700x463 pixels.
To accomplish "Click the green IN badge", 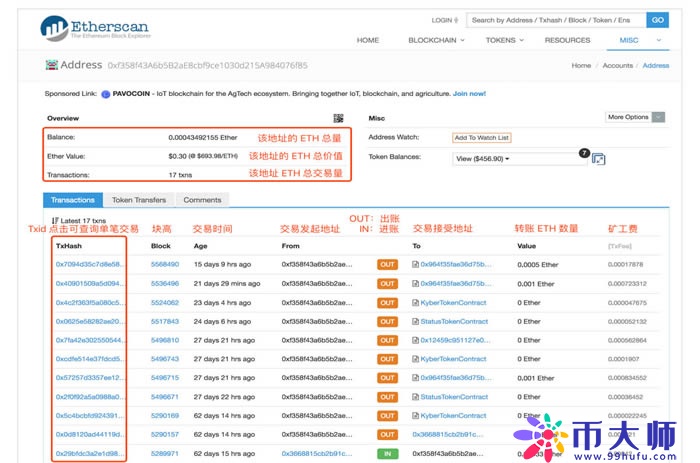I will pos(388,454).
